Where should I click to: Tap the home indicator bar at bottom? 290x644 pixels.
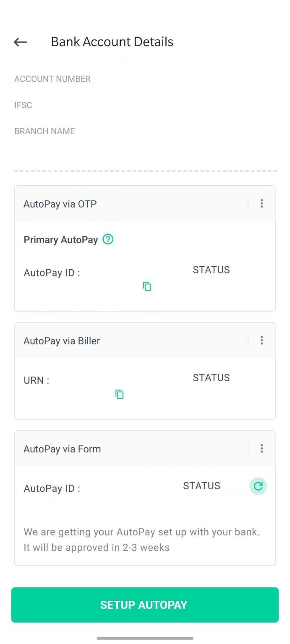pos(145,638)
